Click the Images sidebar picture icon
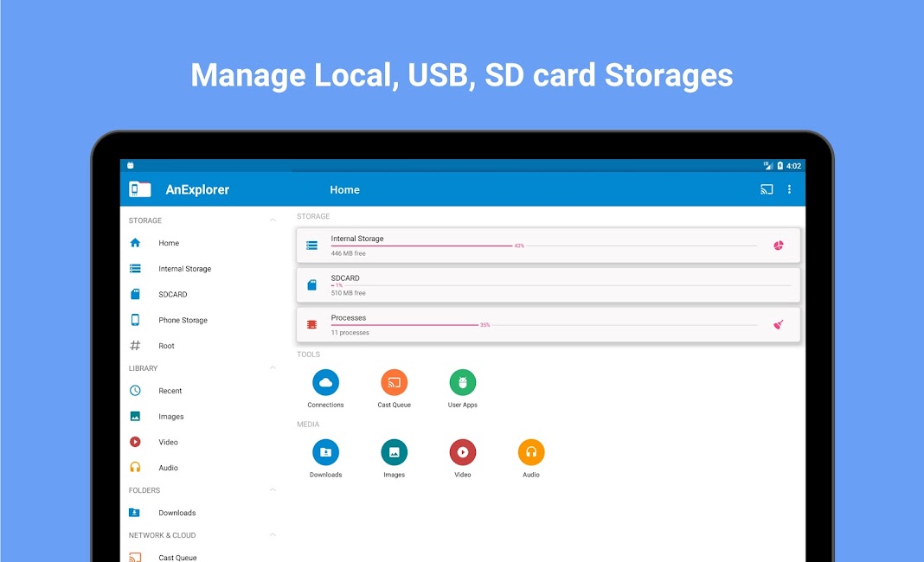Viewport: 924px width, 562px height. click(135, 417)
